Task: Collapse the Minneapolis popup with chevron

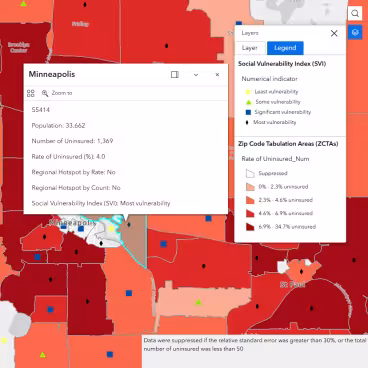Action: click(x=196, y=75)
